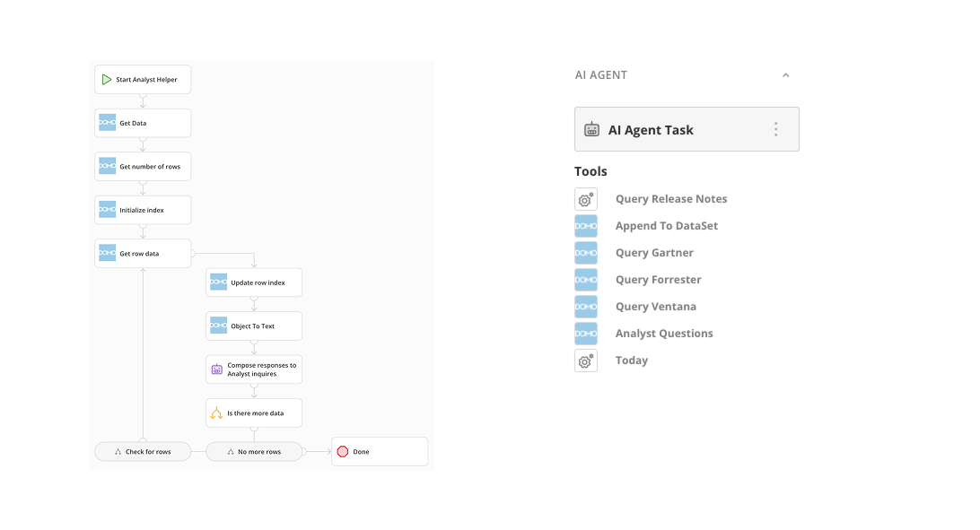The width and height of the screenshot is (980, 530).
Task: Click the robot icon on the AI Agent Task card
Action: coord(591,129)
